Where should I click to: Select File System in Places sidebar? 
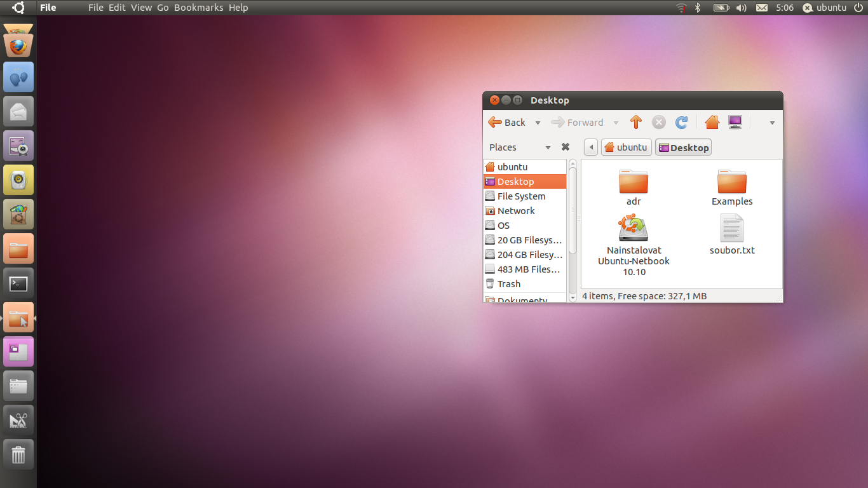(x=525, y=196)
